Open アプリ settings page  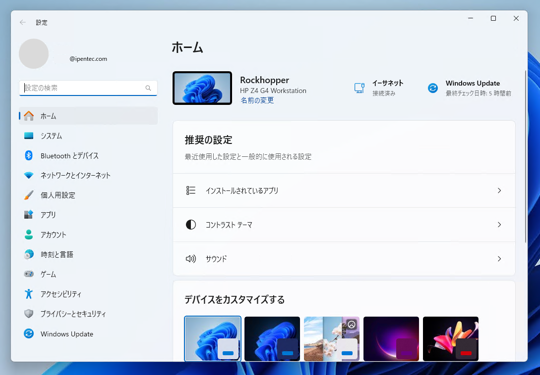point(88,215)
